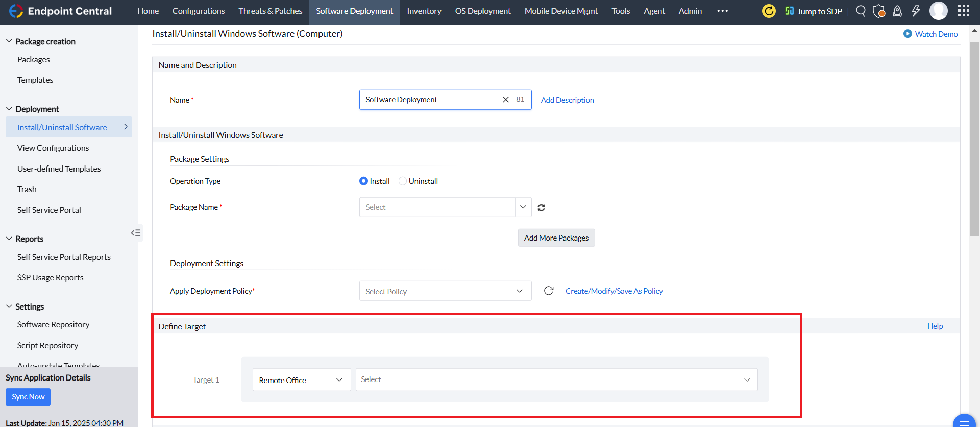This screenshot has width=980, height=427.
Task: Open the three-dots more modules menu
Action: (722, 11)
